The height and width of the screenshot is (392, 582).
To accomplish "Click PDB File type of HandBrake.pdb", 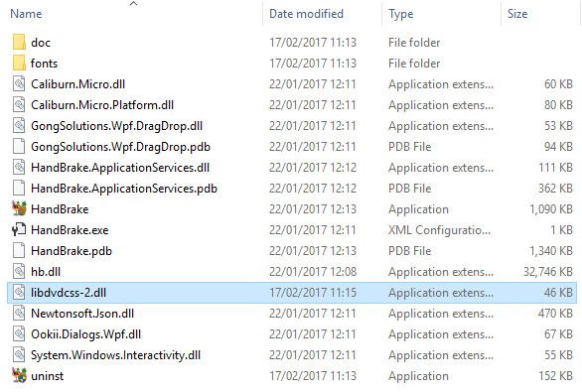I will coord(410,251).
